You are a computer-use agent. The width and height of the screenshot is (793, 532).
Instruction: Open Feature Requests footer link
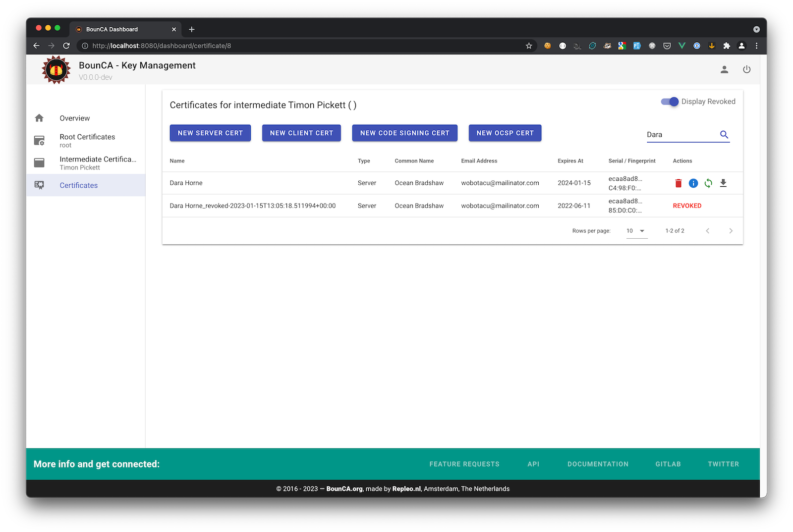(x=464, y=464)
